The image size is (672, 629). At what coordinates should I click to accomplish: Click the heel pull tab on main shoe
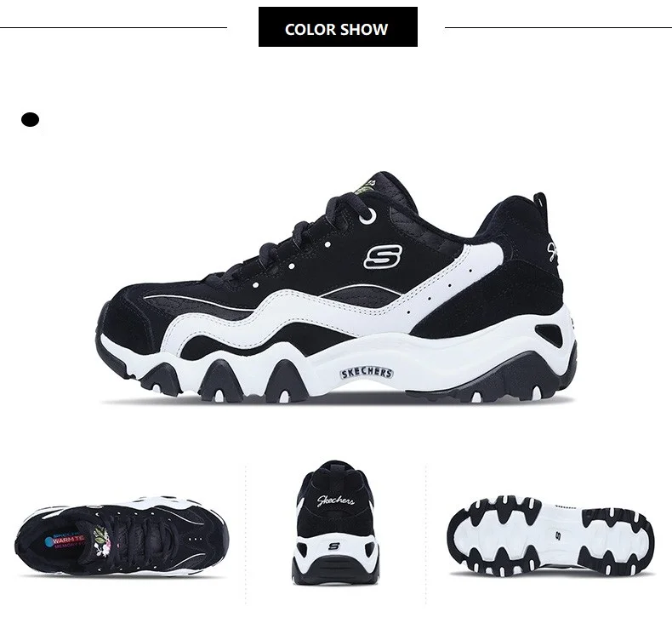(x=540, y=203)
